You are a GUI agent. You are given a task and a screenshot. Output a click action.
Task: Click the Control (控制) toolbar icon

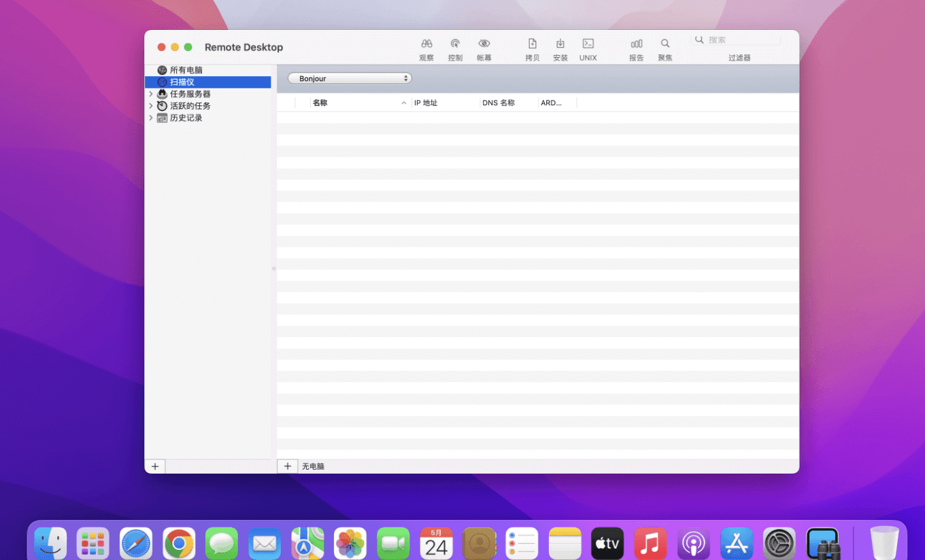coord(455,44)
